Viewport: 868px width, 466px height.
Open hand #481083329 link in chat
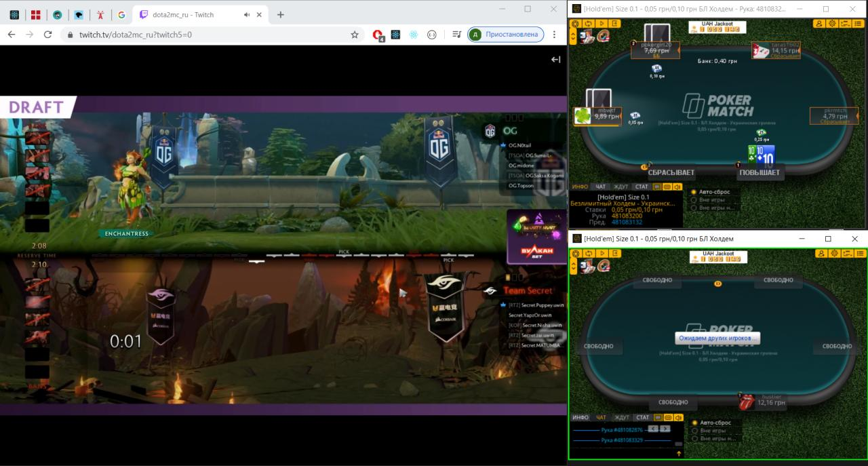(621, 440)
